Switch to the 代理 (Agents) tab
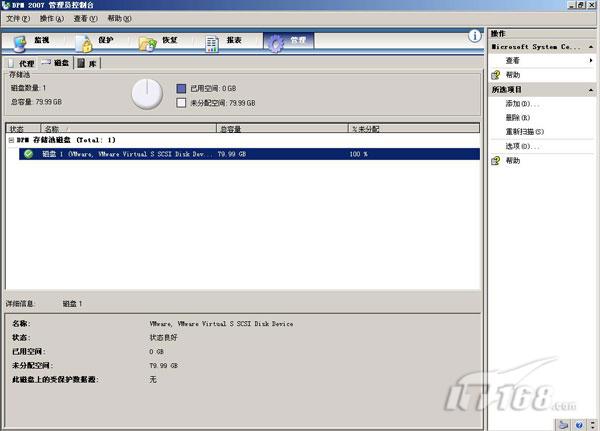Viewport: 600px width, 431px height. coord(22,64)
